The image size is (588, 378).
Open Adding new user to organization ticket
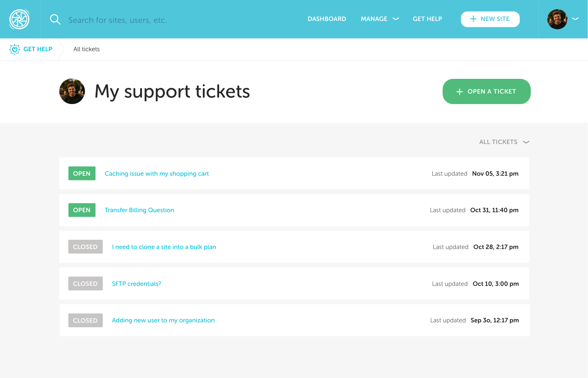tap(163, 320)
